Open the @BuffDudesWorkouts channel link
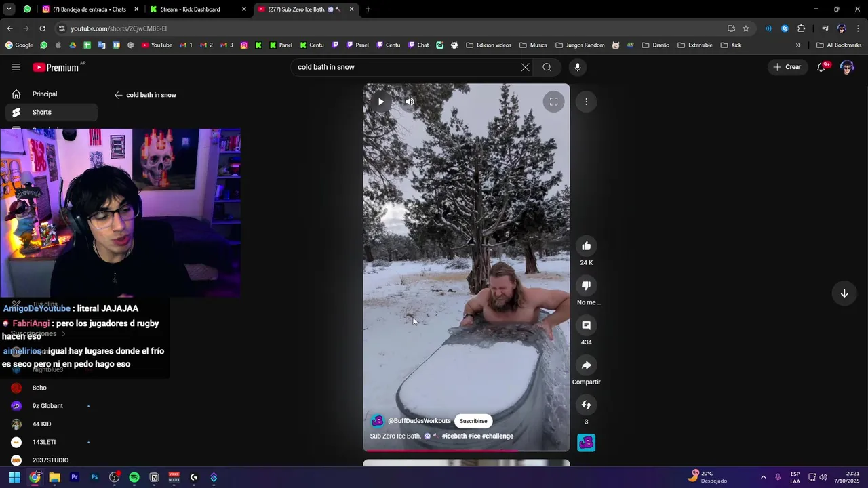Image resolution: width=868 pixels, height=488 pixels. (x=419, y=421)
